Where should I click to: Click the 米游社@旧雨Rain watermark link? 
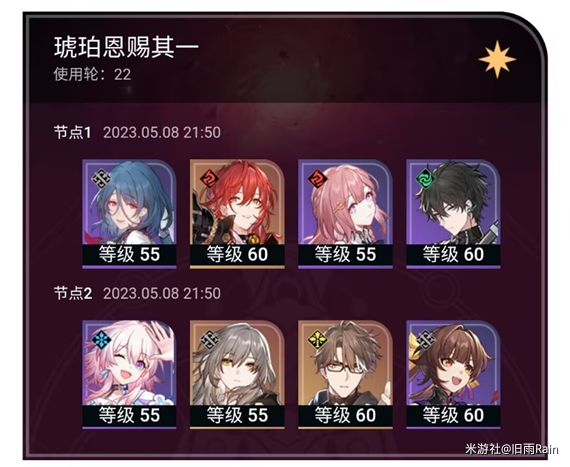click(512, 449)
